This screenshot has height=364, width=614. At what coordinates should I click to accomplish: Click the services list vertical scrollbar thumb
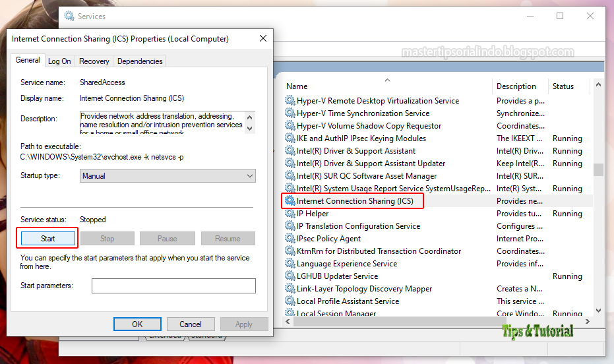(598, 169)
